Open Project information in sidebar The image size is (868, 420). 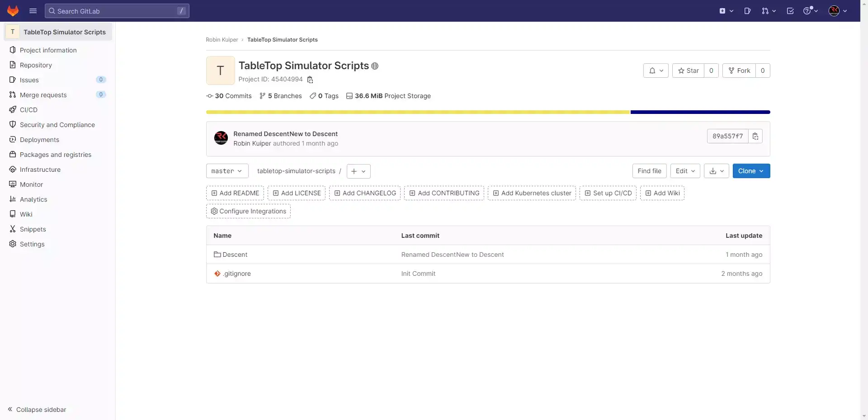58,50
